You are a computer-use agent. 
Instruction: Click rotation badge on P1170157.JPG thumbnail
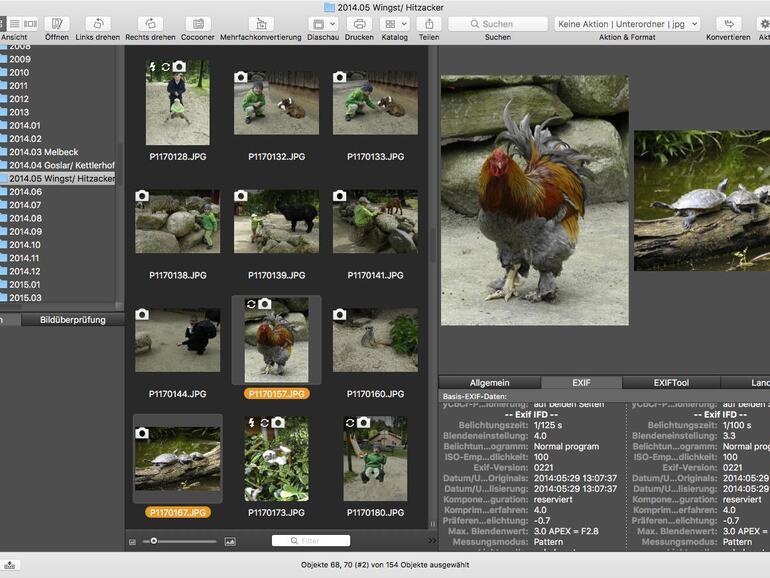pos(251,304)
